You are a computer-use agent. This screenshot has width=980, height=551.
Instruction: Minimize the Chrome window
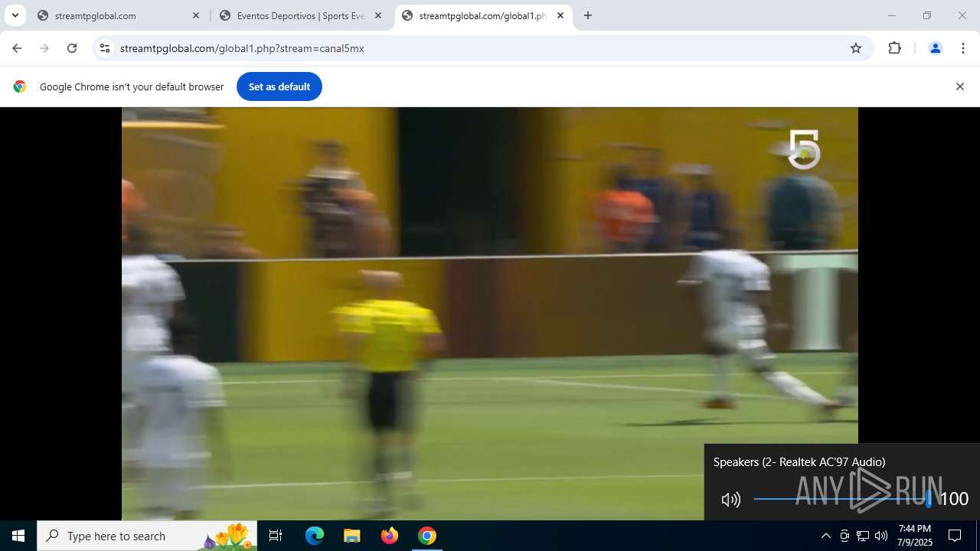click(891, 15)
